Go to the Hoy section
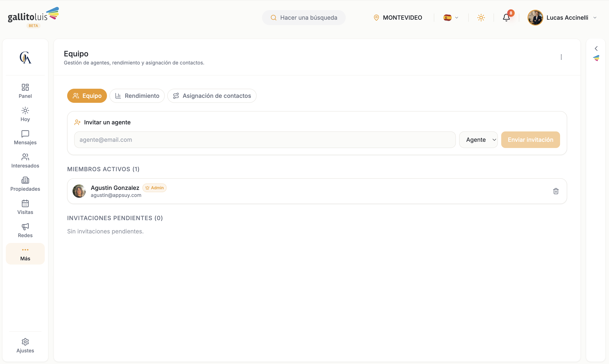 pos(25,114)
